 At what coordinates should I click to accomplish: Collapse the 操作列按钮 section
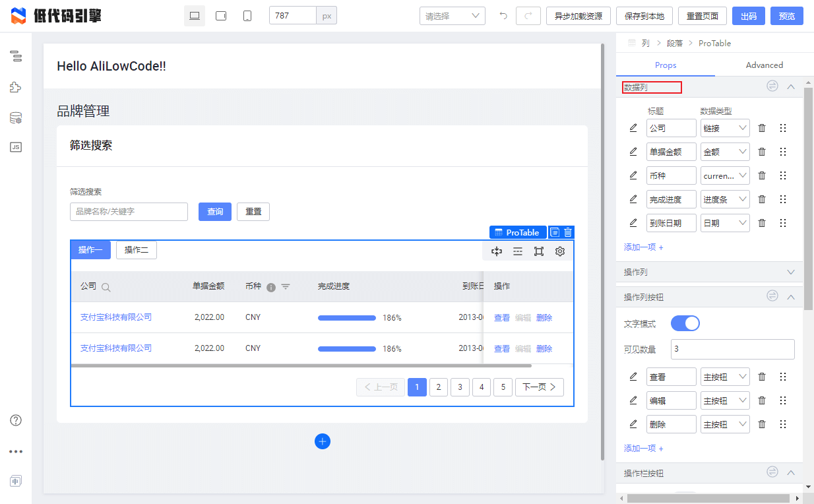[791, 297]
